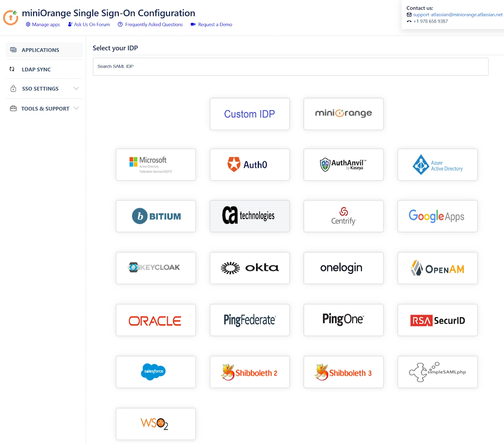Viewport: 504px width, 443px height.
Task: Click the phone number +1 978 658 9387
Action: [x=431, y=21]
